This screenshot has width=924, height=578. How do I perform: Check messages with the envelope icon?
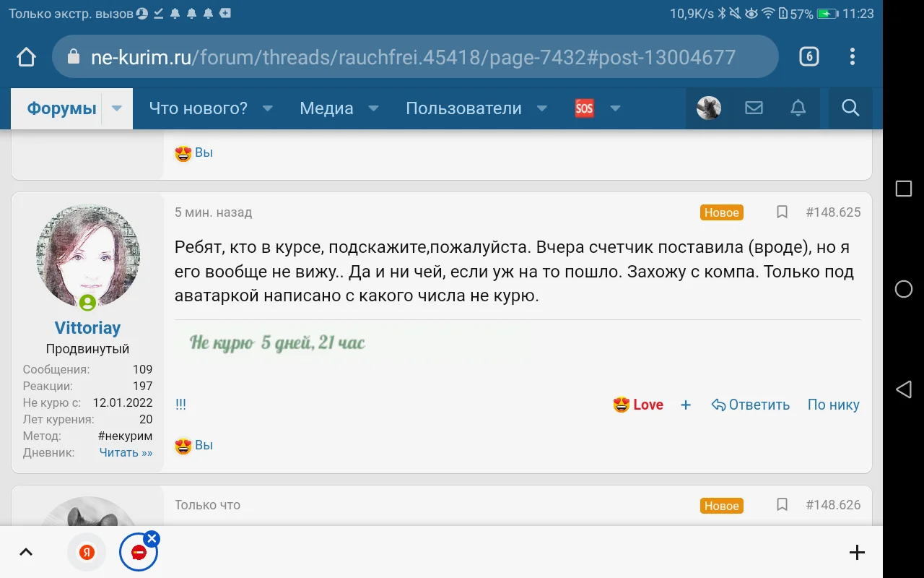(x=754, y=108)
